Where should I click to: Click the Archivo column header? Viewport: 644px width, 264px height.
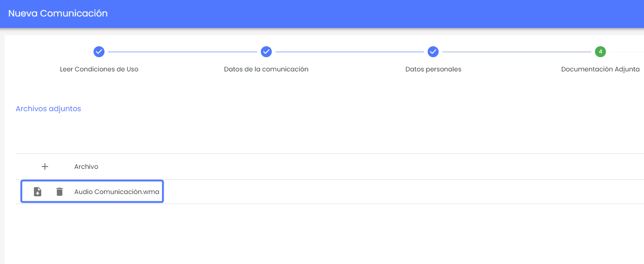pos(86,167)
